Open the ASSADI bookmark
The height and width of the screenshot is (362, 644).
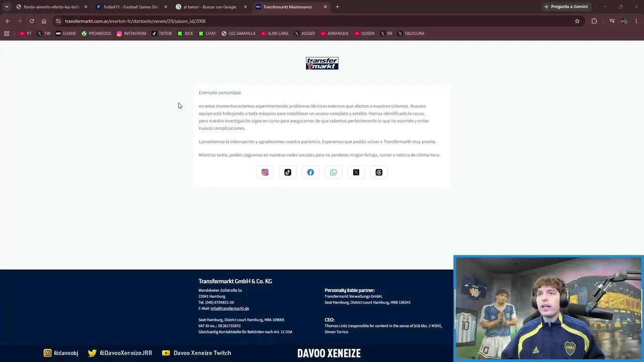tap(304, 34)
